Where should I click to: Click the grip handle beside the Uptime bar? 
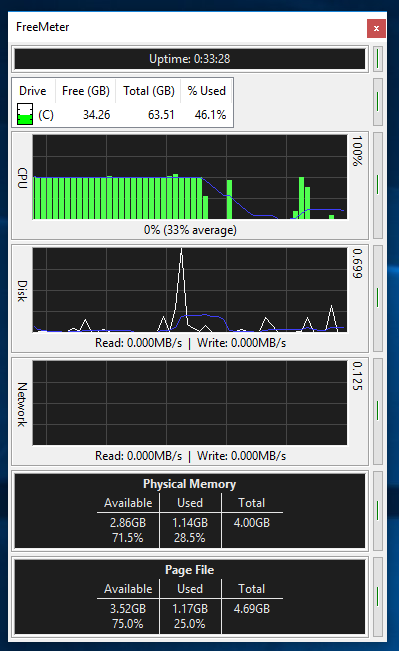(x=377, y=59)
